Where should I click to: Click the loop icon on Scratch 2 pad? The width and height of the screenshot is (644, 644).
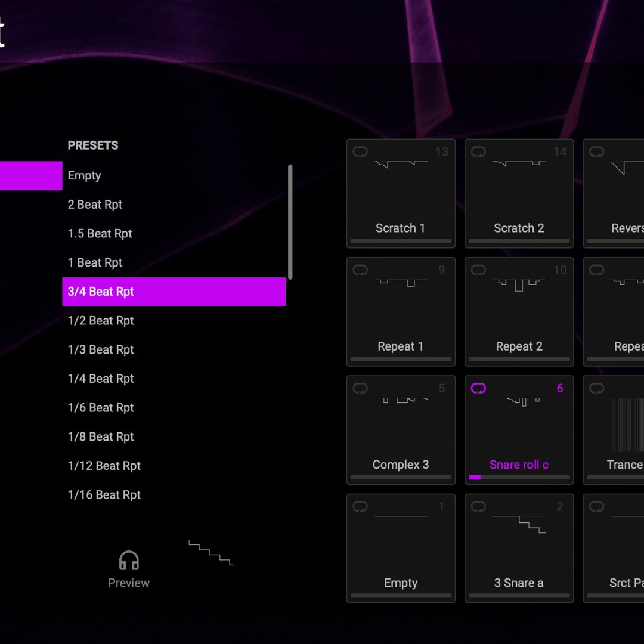click(478, 152)
